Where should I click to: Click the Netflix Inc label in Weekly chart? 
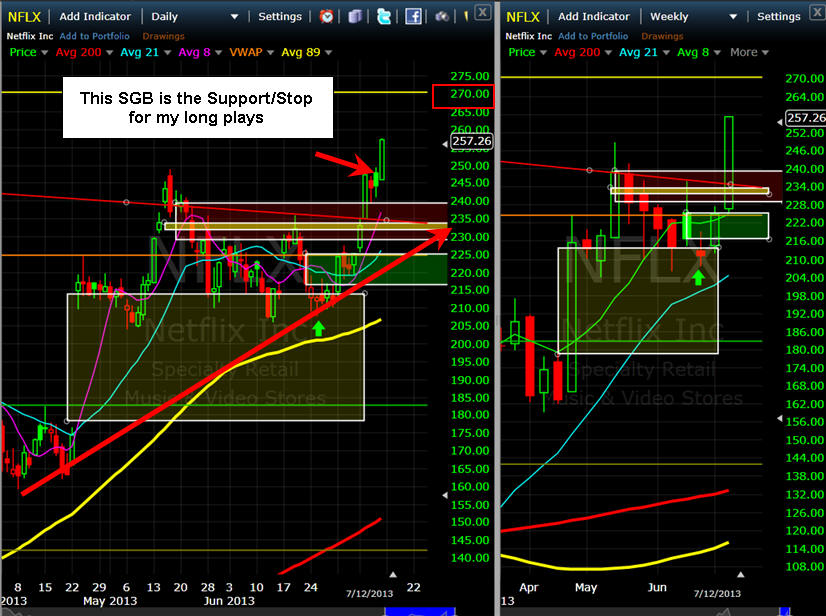(528, 36)
